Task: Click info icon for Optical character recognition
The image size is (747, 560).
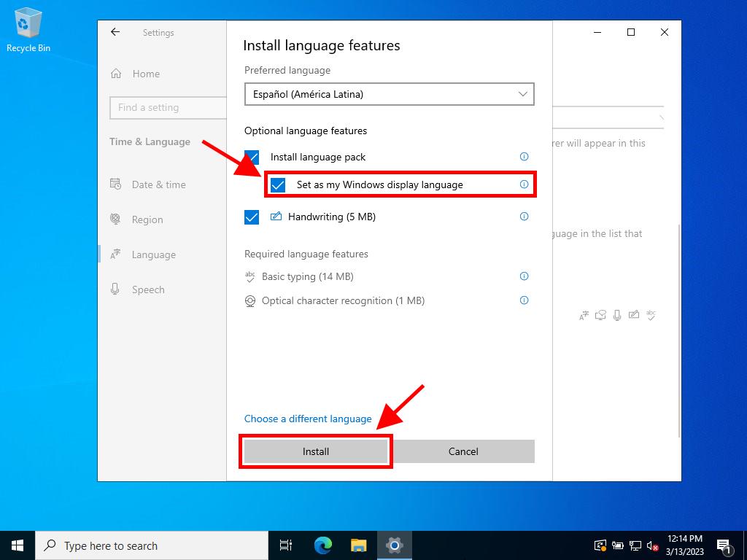Action: (x=524, y=300)
